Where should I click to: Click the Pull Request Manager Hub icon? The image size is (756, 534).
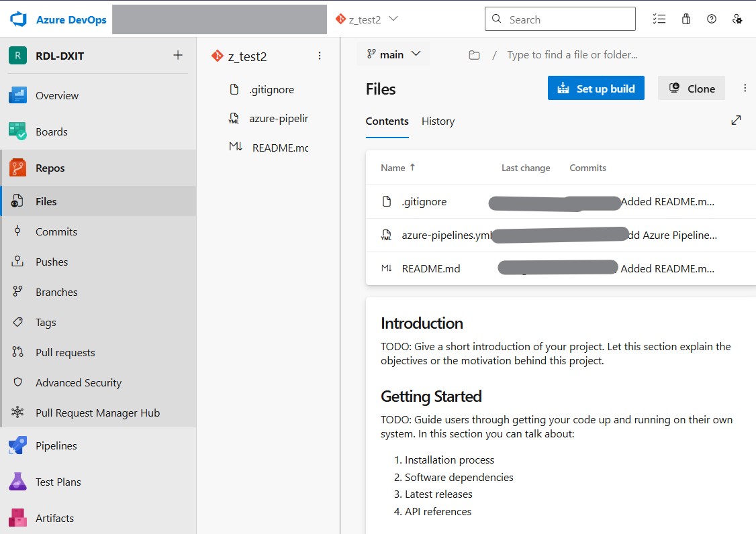(x=17, y=413)
